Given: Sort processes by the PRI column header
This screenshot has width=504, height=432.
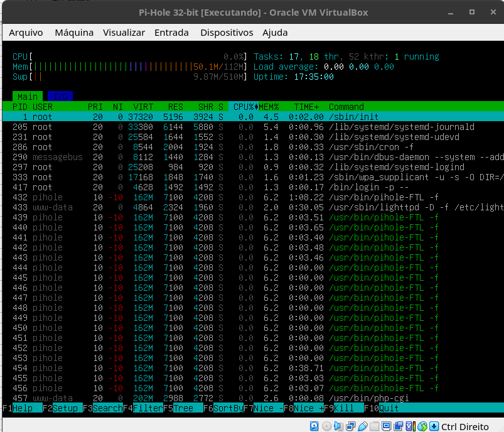Looking at the screenshot, I should tap(95, 107).
